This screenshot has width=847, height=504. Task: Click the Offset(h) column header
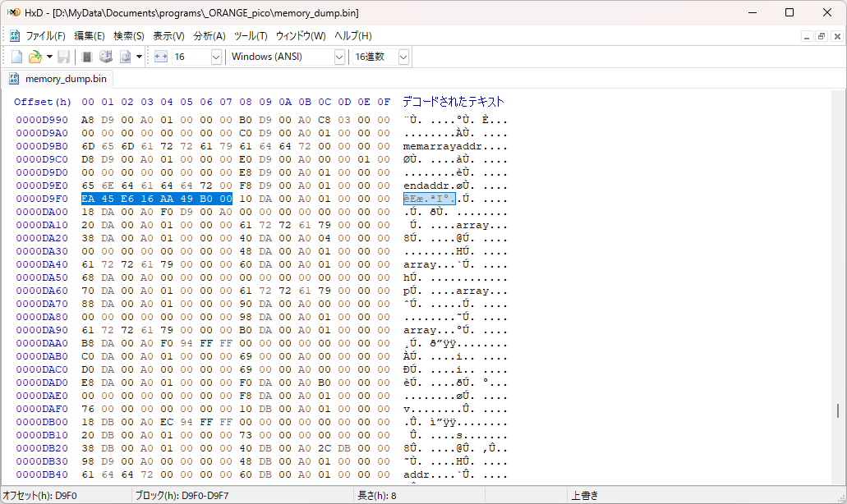(43, 102)
